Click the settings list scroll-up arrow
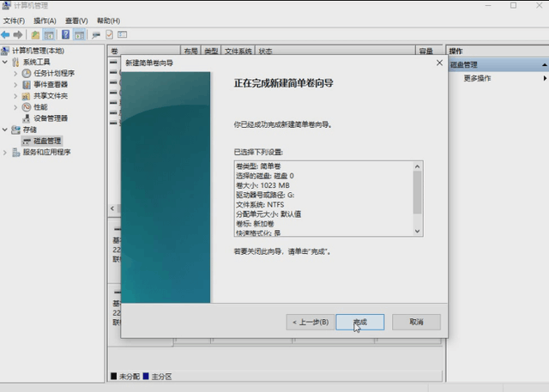The height and width of the screenshot is (392, 549). pos(417,166)
